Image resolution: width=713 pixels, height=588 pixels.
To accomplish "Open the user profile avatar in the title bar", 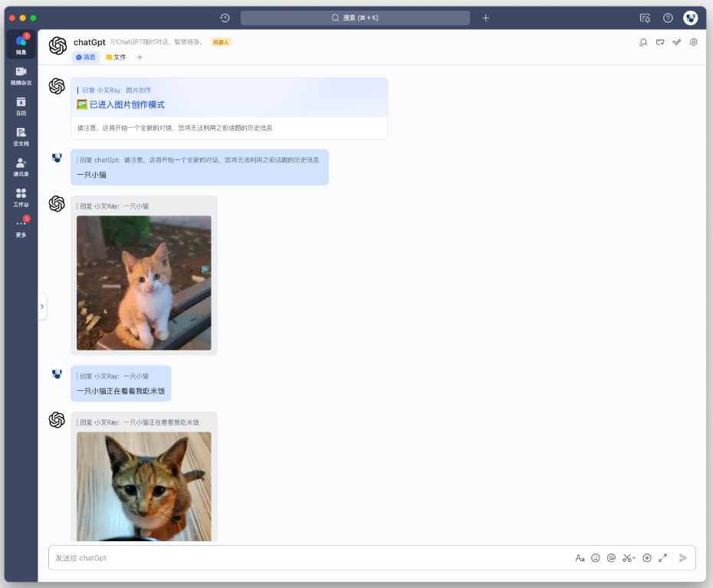I will point(690,18).
